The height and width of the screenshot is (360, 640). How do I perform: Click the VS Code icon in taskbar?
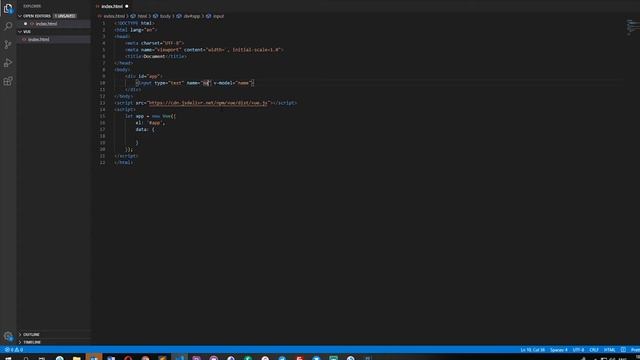point(179,358)
